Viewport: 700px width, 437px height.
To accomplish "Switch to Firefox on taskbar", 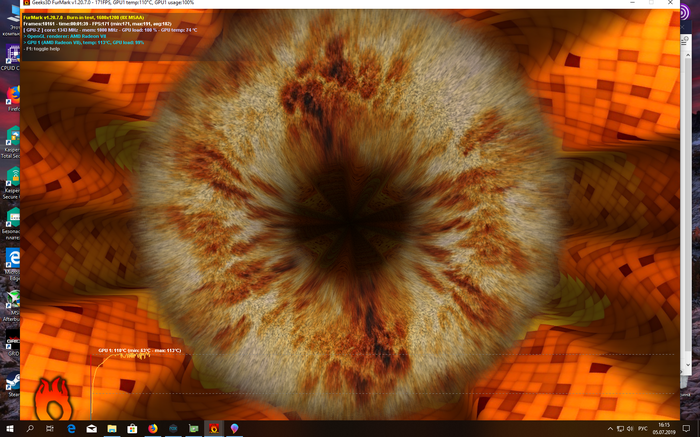I will (153, 429).
